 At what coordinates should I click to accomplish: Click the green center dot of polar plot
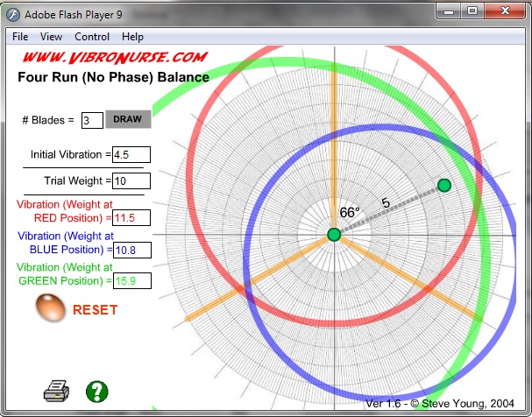click(x=334, y=234)
